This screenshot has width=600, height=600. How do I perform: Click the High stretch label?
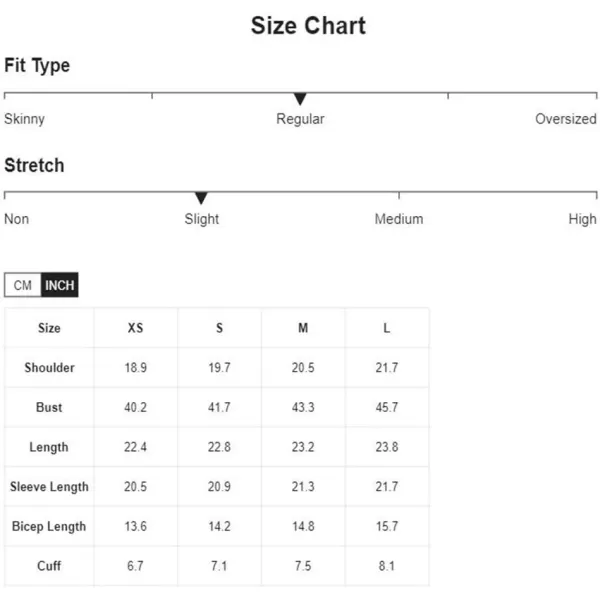[x=582, y=219]
